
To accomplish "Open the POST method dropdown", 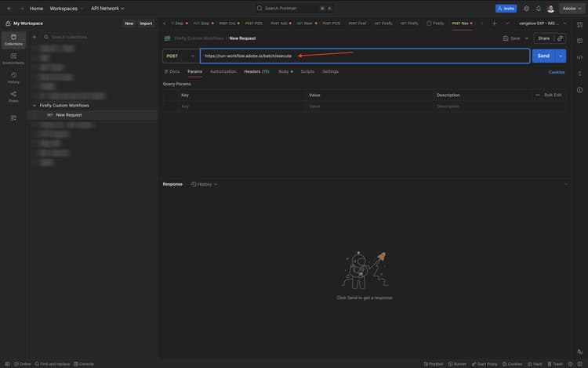I will tap(181, 56).
